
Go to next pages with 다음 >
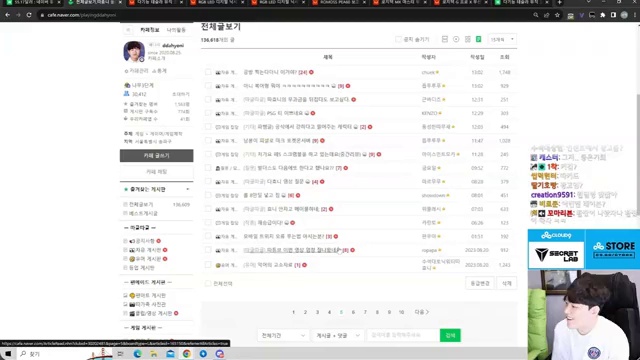422,312
